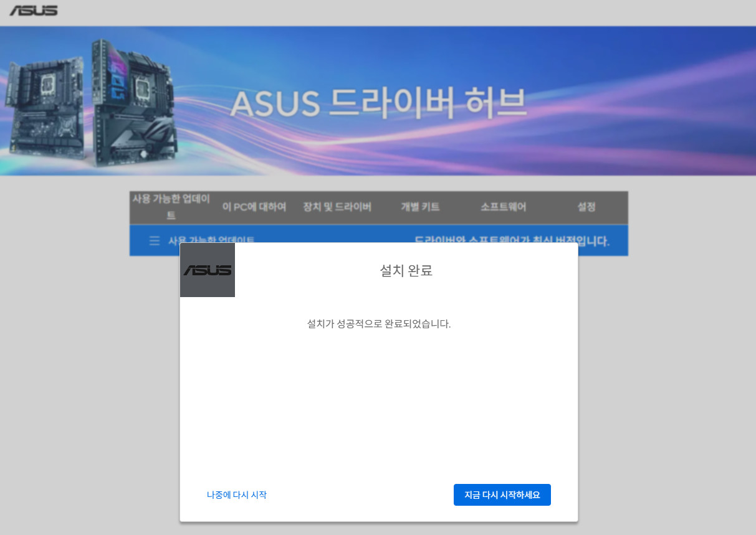Open the 사용 가능한 업데이트 tab
756x535 pixels.
pyautogui.click(x=171, y=207)
